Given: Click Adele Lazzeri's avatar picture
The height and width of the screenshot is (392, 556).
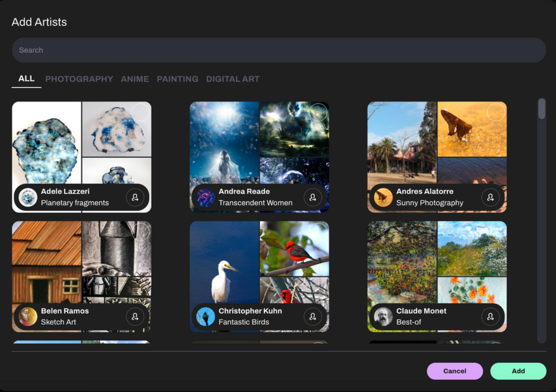Looking at the screenshot, I should [28, 197].
